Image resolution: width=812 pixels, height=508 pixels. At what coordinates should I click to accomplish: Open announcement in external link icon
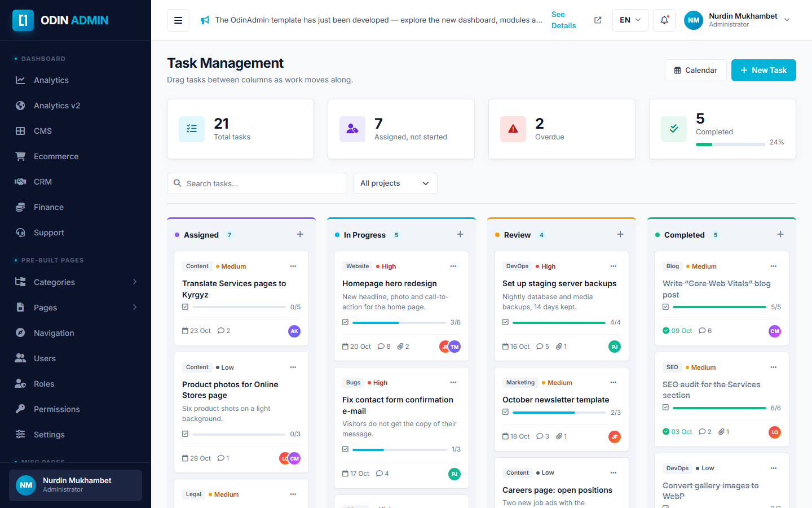pos(598,20)
